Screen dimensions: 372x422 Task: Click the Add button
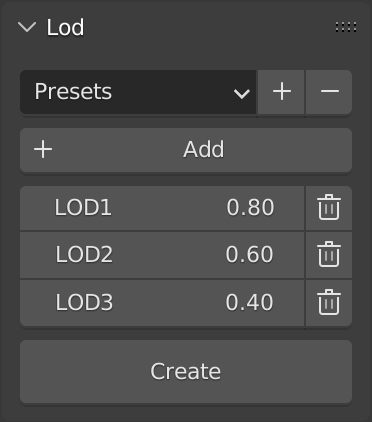186,150
